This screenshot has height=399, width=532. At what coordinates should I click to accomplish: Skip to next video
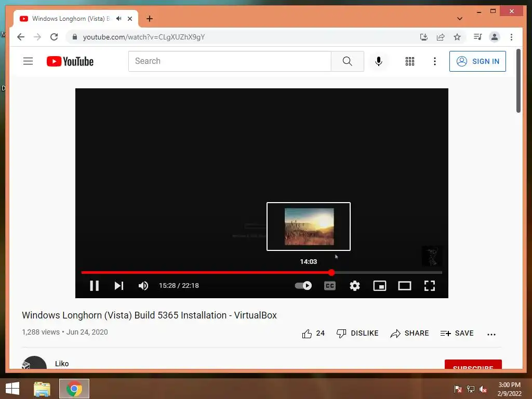[119, 286]
